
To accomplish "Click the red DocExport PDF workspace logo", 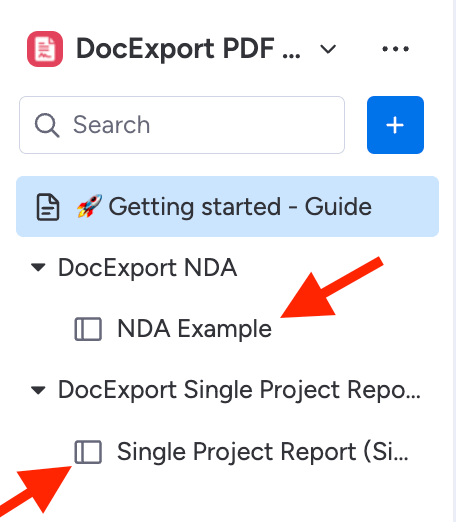I will pos(45,49).
